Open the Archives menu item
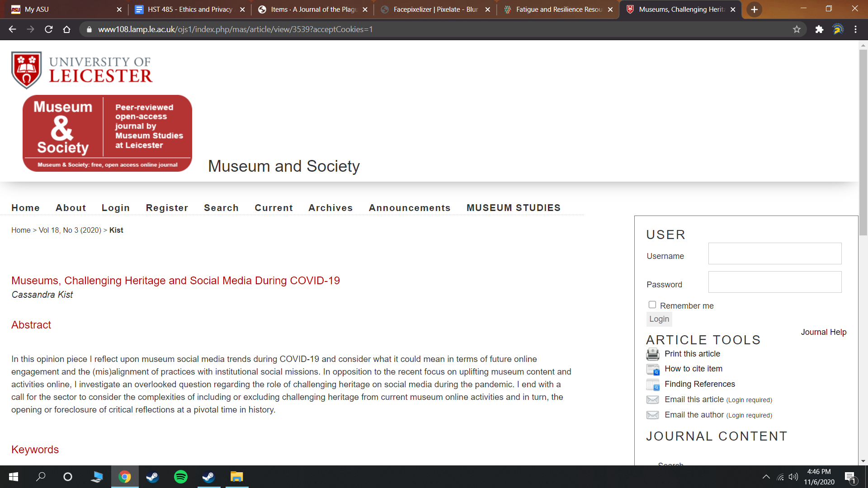Screen dimensions: 868x488 (330, 208)
